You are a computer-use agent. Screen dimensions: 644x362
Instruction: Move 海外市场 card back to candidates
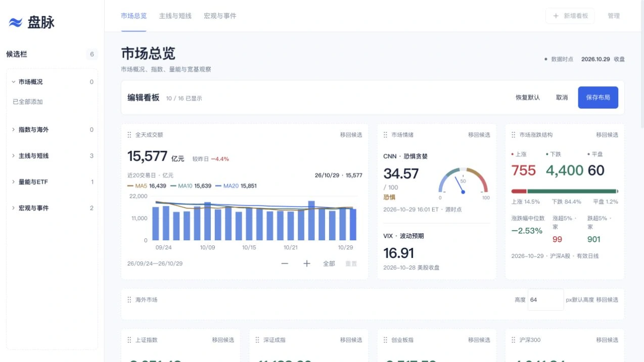[607, 299]
